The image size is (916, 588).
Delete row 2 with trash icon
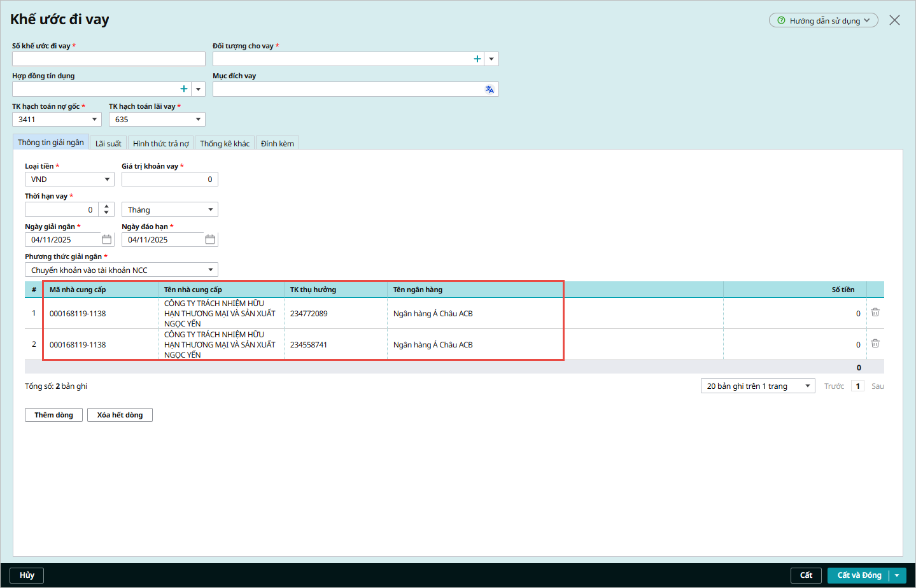(875, 344)
